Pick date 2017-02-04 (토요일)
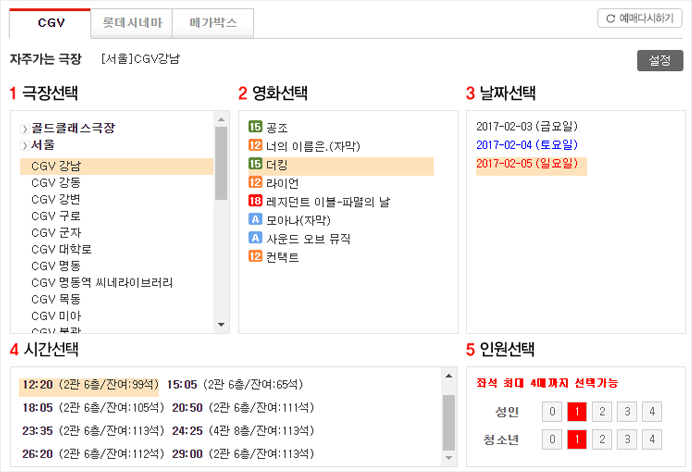The image size is (692, 472). [527, 145]
